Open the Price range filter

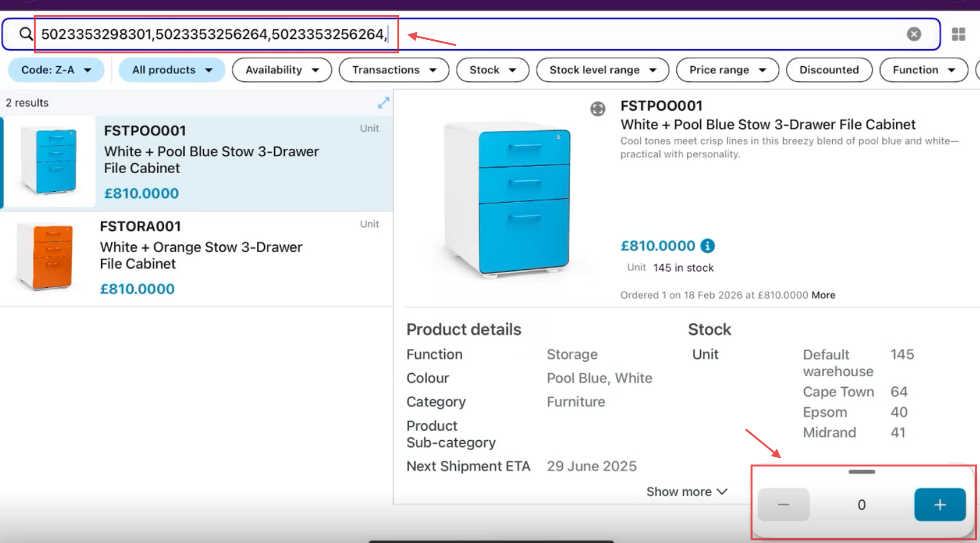coord(727,70)
